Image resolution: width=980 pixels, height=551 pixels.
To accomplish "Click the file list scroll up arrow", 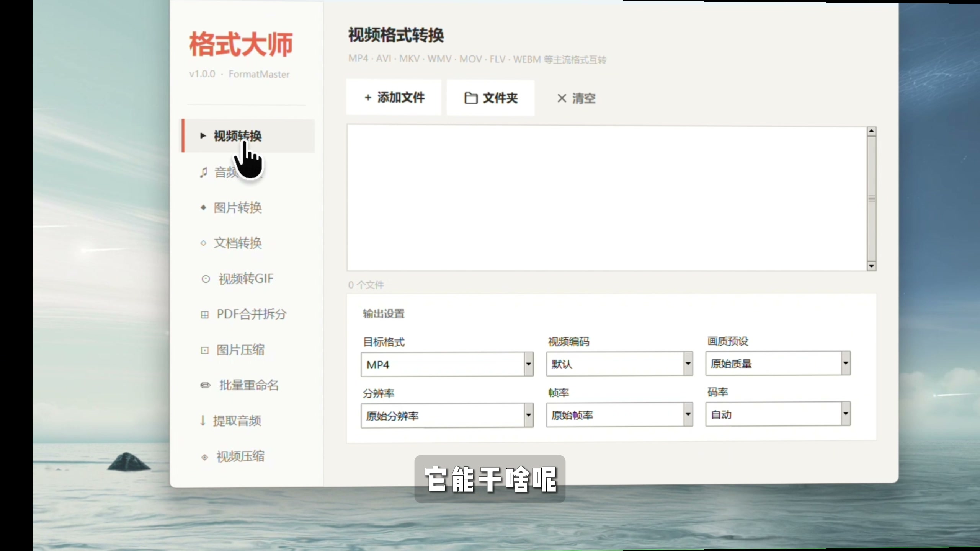I will pos(872,131).
